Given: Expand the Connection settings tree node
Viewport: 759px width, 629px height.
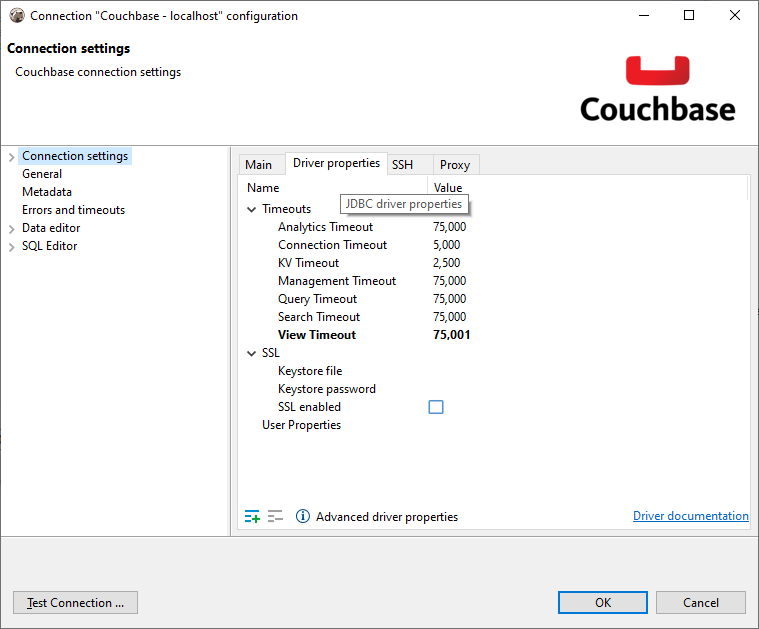Looking at the screenshot, I should (x=12, y=157).
